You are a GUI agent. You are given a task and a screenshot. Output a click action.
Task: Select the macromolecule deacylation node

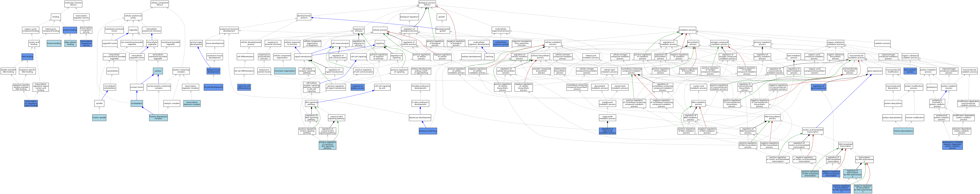pyautogui.click(x=893, y=87)
